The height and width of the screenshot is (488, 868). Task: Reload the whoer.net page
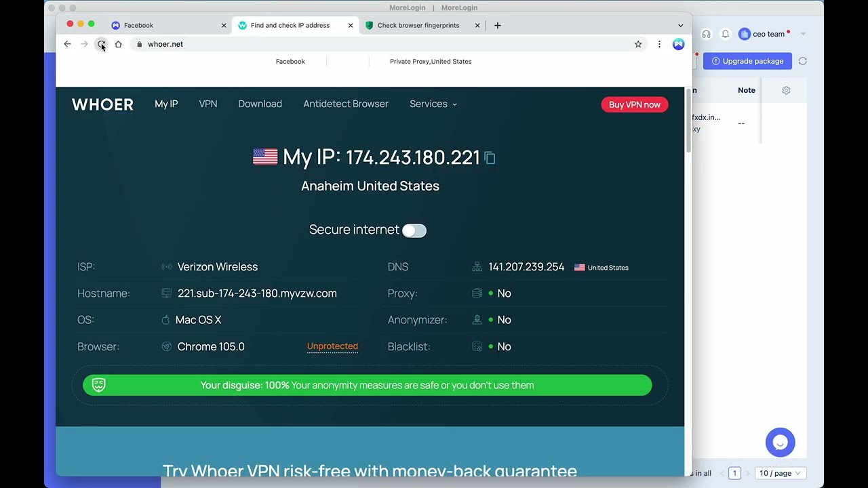pos(101,44)
